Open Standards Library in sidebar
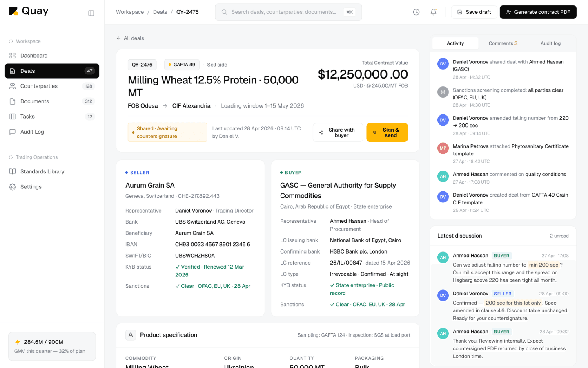The height and width of the screenshot is (368, 588). click(52, 172)
